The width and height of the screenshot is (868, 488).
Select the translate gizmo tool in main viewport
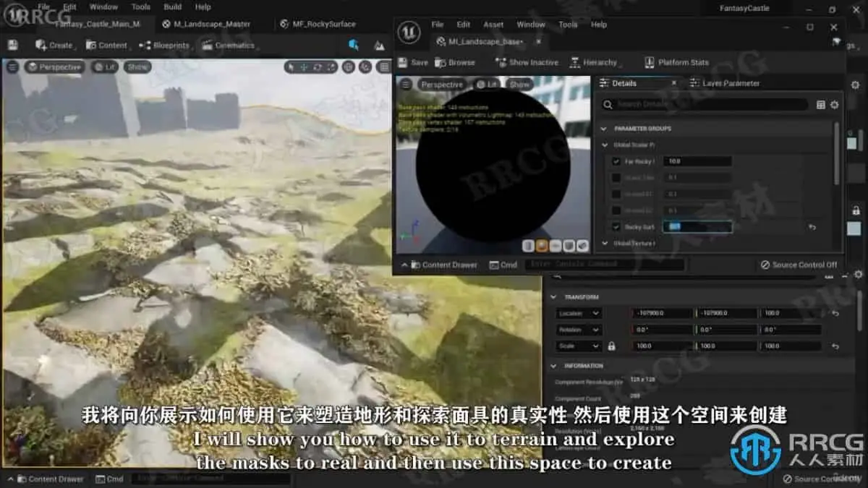(x=303, y=67)
